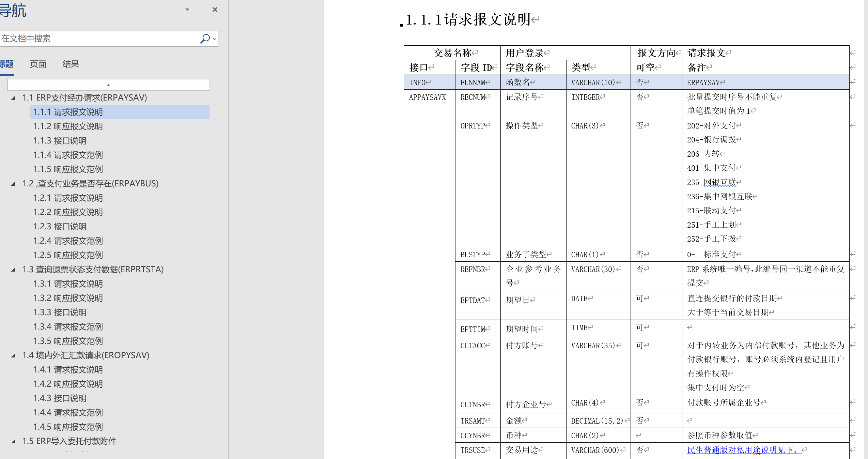Close the navigation pane
868x459 pixels.
pyautogui.click(x=215, y=10)
